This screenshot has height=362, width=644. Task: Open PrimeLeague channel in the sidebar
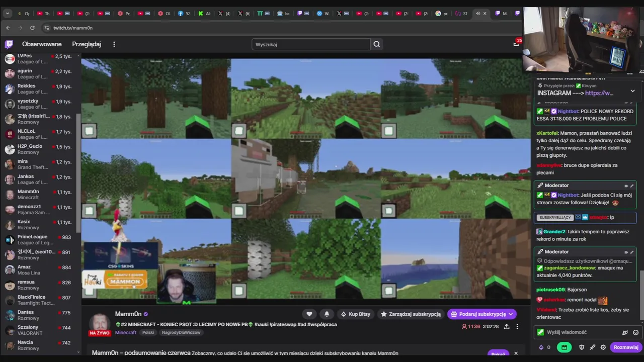(x=40, y=240)
